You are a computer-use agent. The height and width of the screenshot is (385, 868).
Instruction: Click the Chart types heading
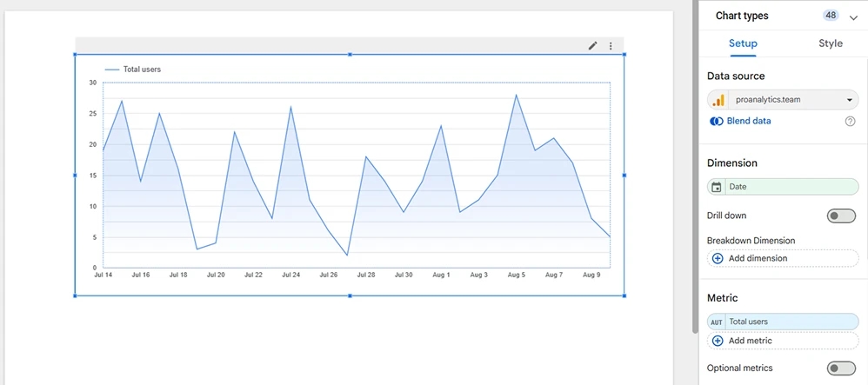[x=742, y=16]
